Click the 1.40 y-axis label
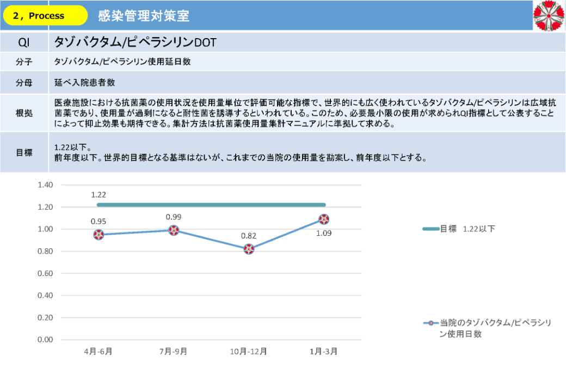Screen dimensions: 566x392 [x=45, y=185]
